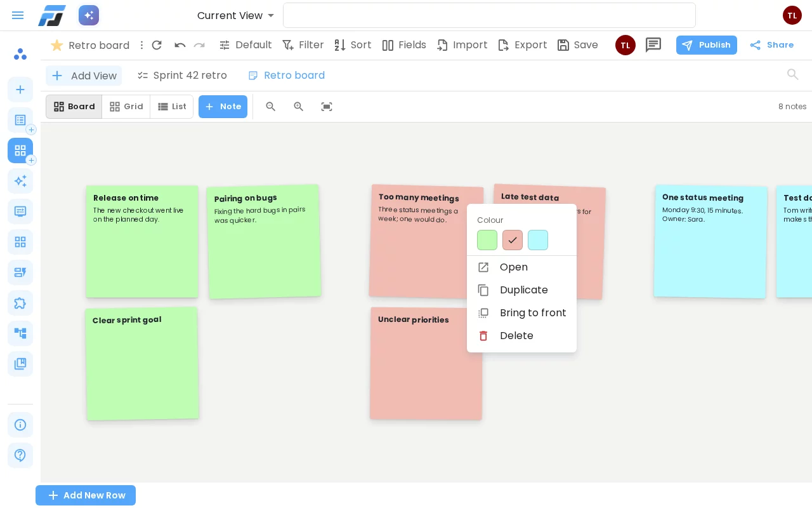Pick the green colour swatch
This screenshot has height=508, width=812.
coord(487,240)
